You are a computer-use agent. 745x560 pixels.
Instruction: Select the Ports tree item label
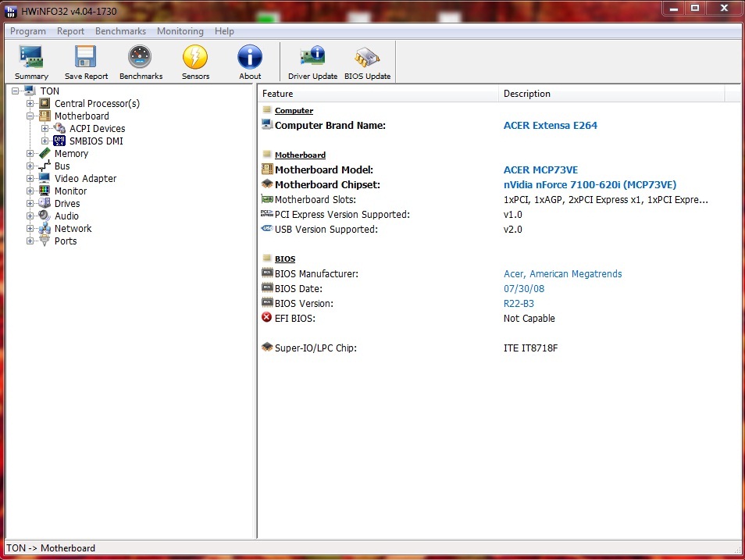[x=66, y=241]
